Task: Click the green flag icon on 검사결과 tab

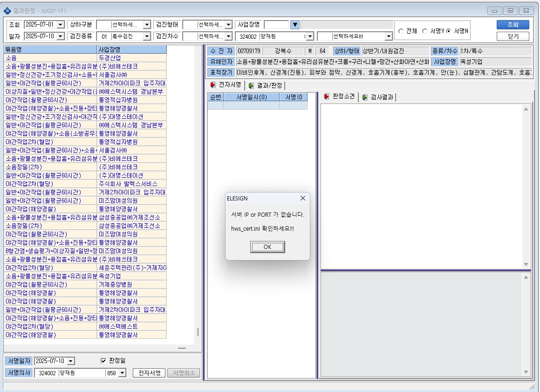Action: [365, 97]
